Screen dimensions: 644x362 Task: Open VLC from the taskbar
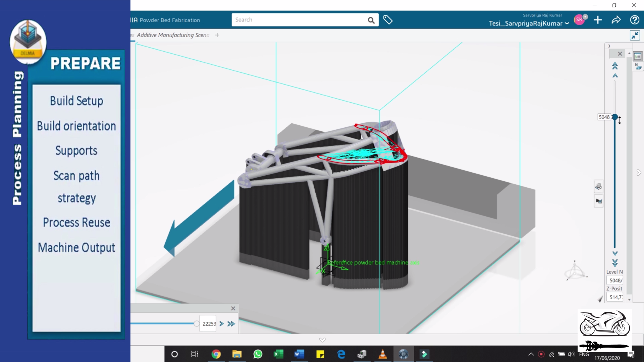(x=383, y=354)
